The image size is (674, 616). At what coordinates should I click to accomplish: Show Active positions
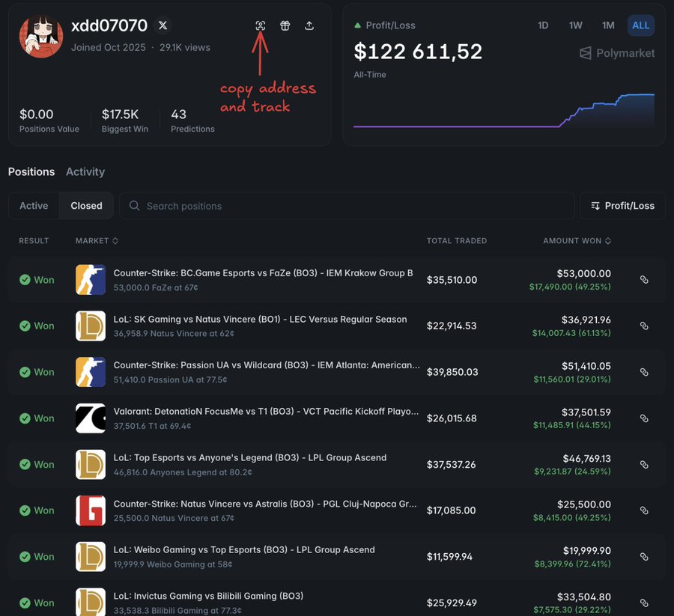pos(34,206)
